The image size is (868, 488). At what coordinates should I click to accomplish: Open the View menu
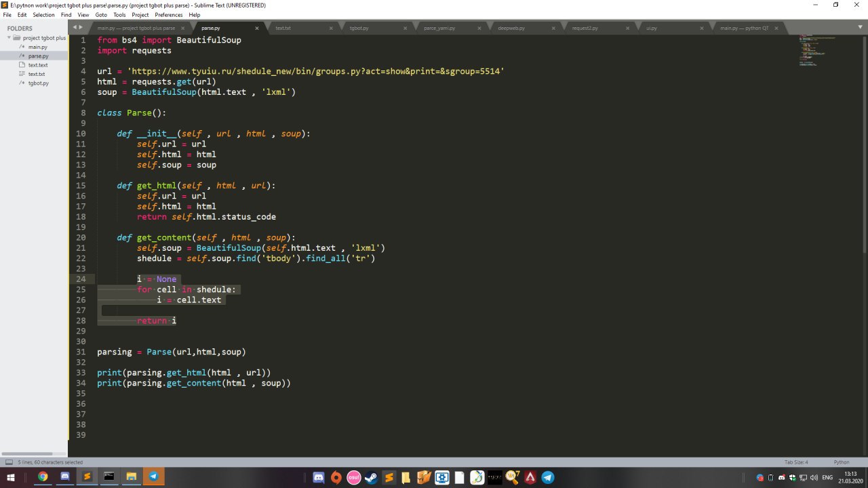83,14
